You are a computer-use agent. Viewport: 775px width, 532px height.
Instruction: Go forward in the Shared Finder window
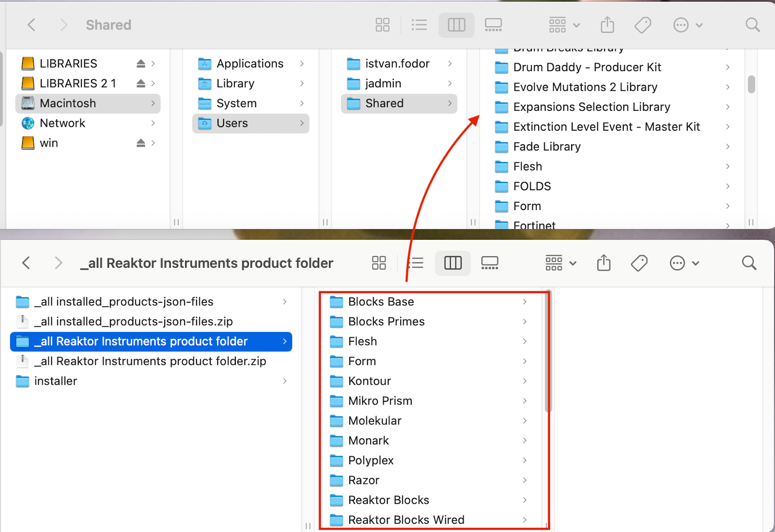click(x=63, y=25)
